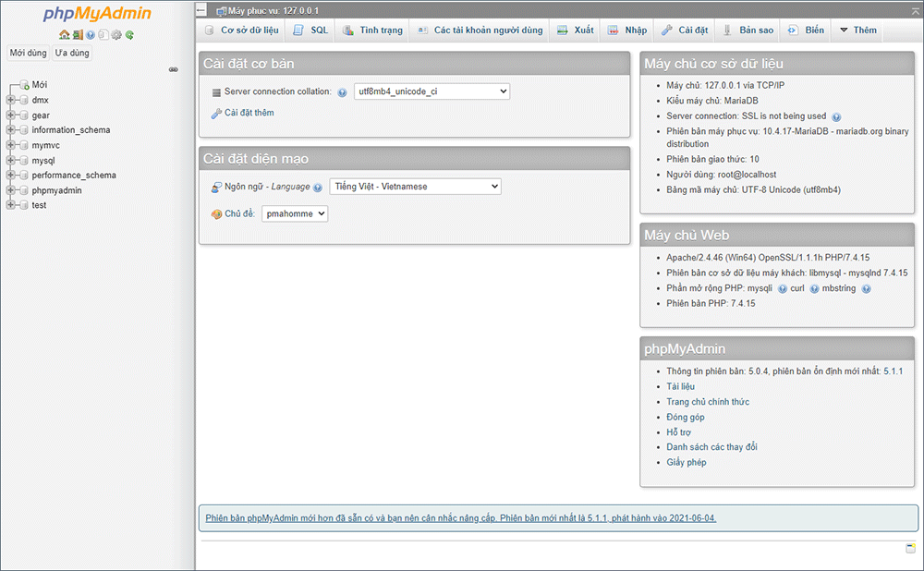Screen dimensions: 924x571
Task: Click the text Người dùng: root@localhost
Action: point(722,175)
